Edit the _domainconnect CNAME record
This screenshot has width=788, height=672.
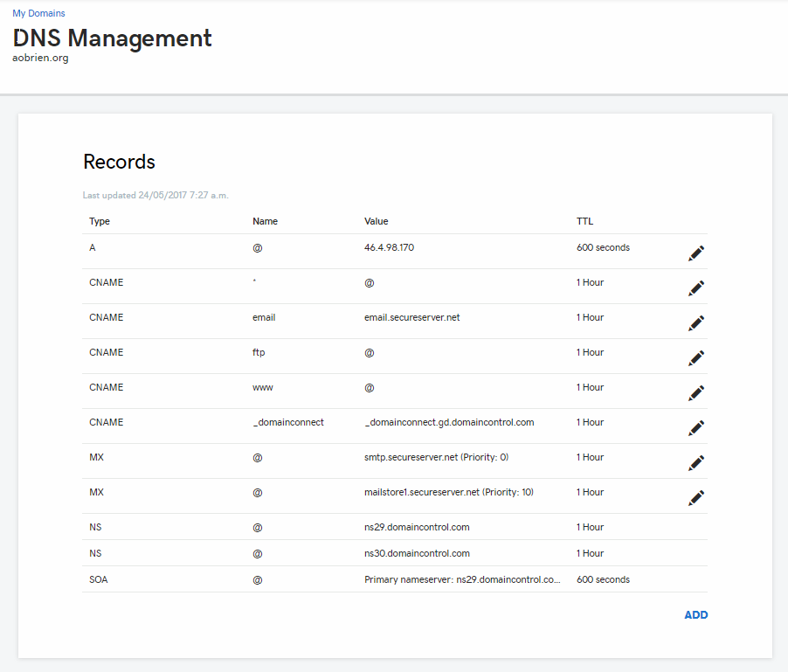[696, 427]
